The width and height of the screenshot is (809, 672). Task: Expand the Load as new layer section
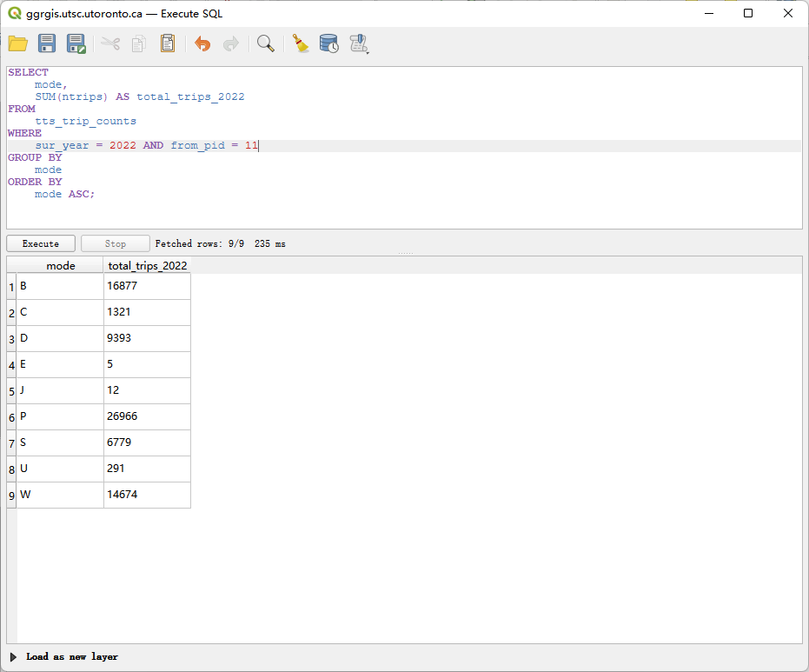tap(14, 657)
